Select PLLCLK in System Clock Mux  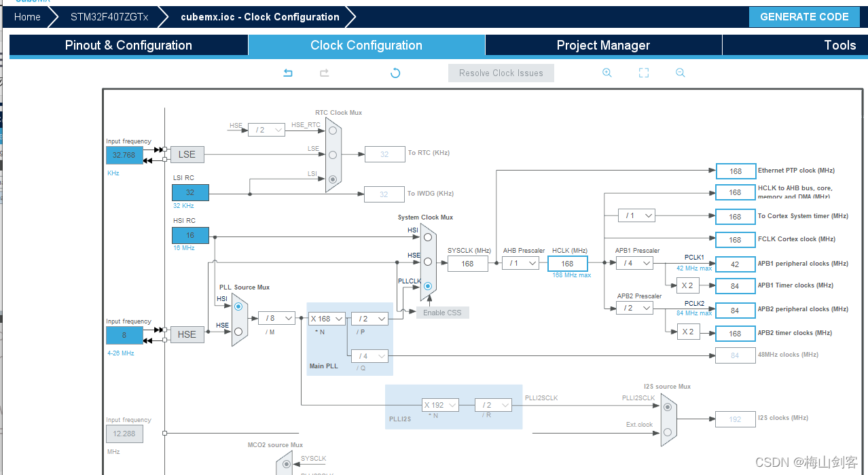(427, 286)
